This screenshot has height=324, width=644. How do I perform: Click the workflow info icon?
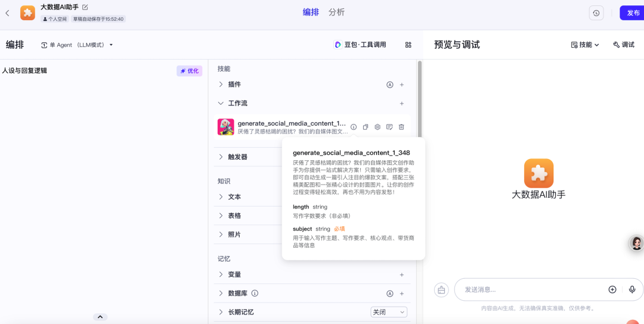pos(353,127)
